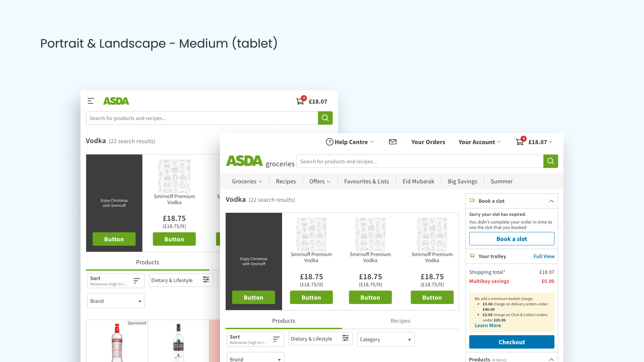Open Favourites & Lists nav item
The width and height of the screenshot is (644, 362).
[x=367, y=181]
